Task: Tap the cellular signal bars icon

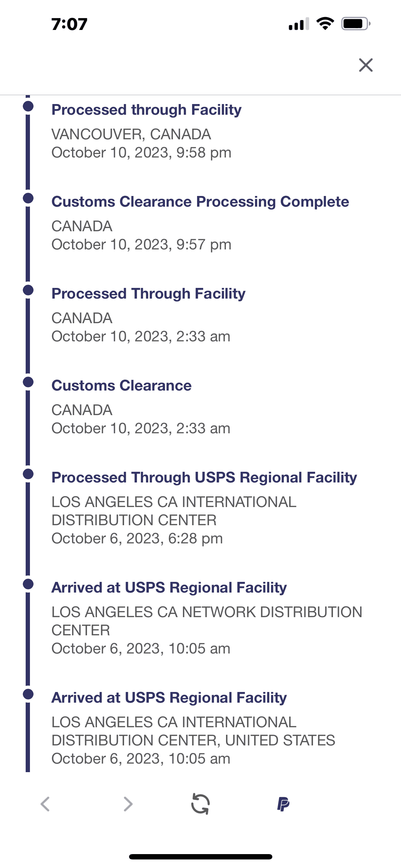Action: pyautogui.click(x=299, y=24)
